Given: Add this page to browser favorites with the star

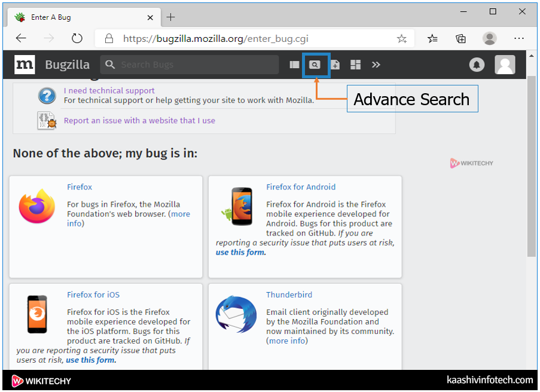Looking at the screenshot, I should pyautogui.click(x=401, y=38).
